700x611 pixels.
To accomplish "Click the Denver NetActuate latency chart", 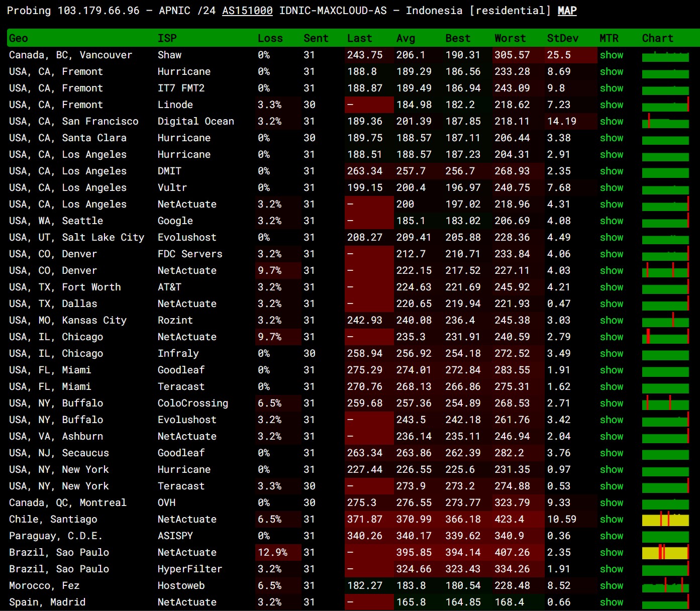I will 665,270.
